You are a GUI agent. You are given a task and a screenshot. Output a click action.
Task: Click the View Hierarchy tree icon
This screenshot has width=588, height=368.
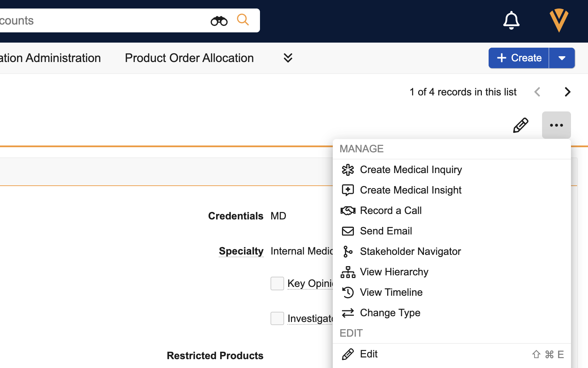pyautogui.click(x=348, y=272)
